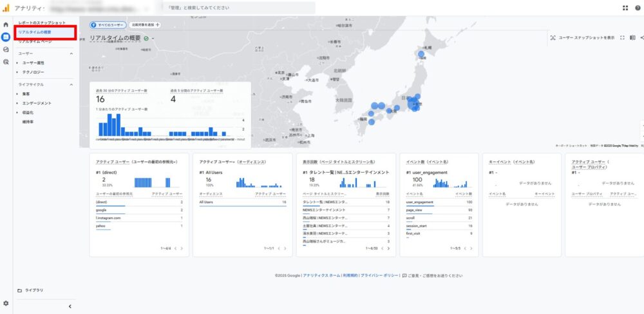
Task: Click the 比較対象を追加 button
Action: pyautogui.click(x=145, y=25)
